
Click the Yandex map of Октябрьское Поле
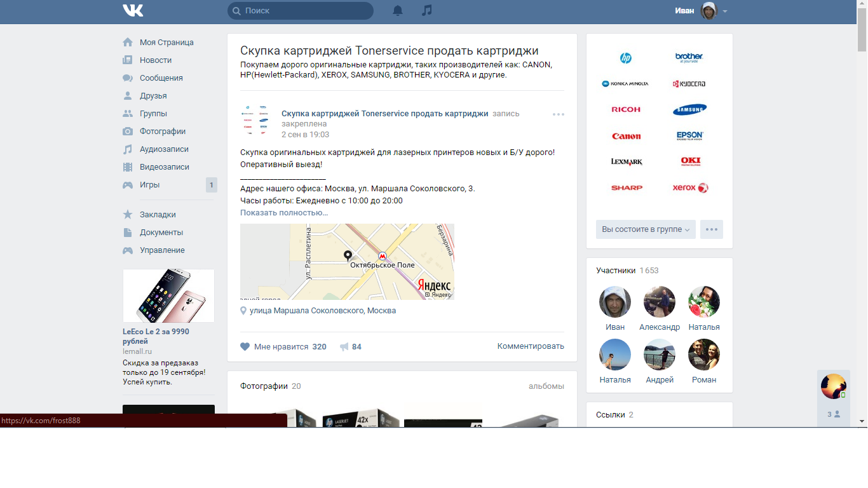pyautogui.click(x=347, y=262)
